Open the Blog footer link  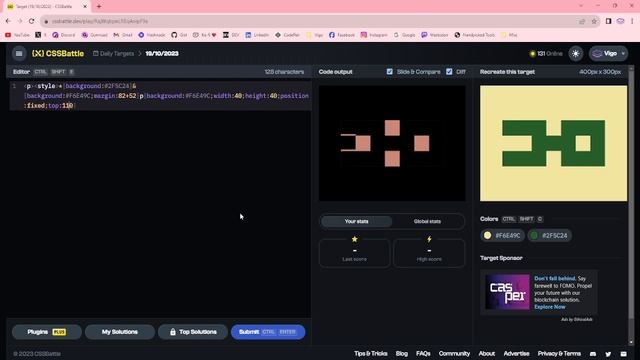click(x=402, y=353)
